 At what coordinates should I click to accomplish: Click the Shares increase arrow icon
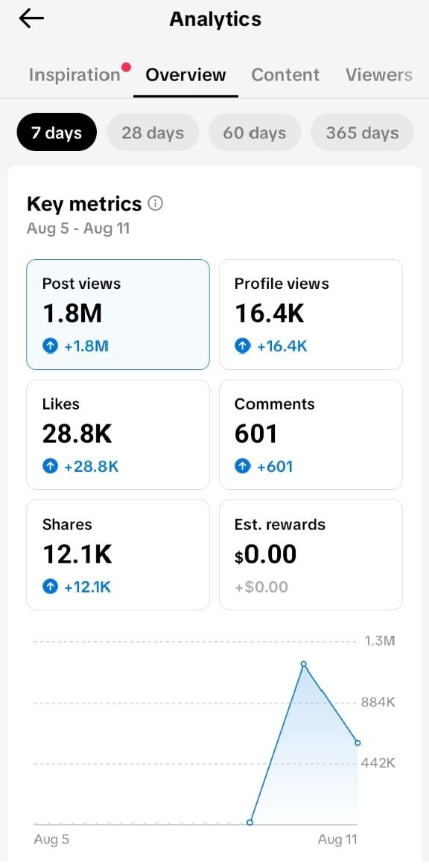50,587
